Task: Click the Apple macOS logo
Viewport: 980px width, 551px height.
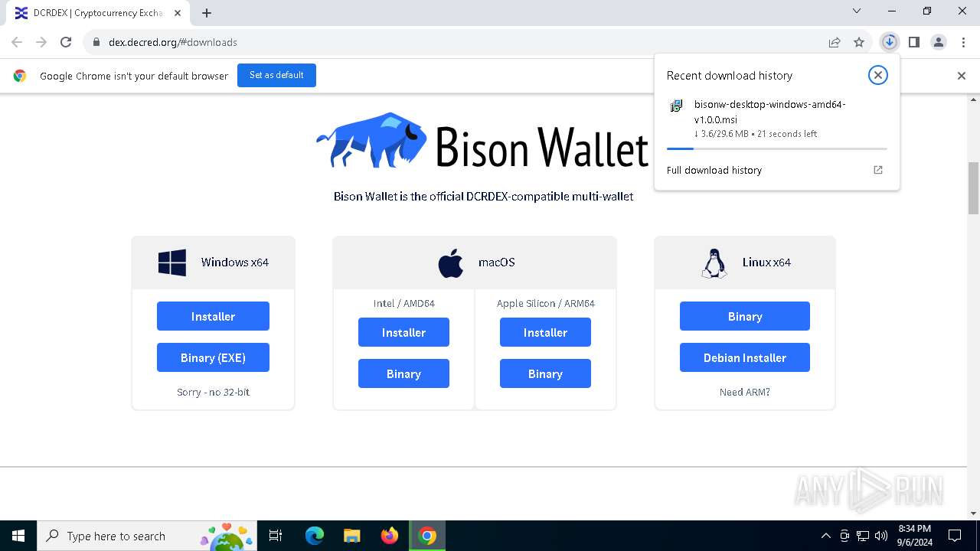Action: tap(451, 262)
